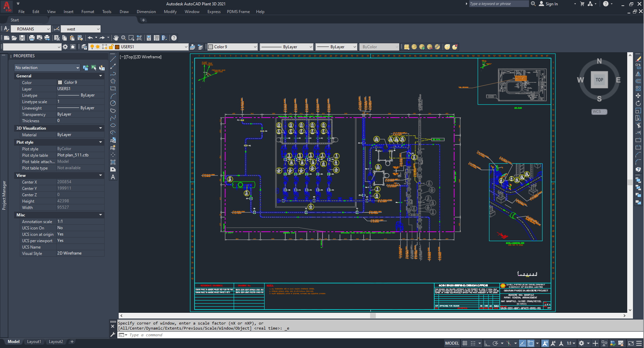Select the Circle draw tool

[113, 103]
